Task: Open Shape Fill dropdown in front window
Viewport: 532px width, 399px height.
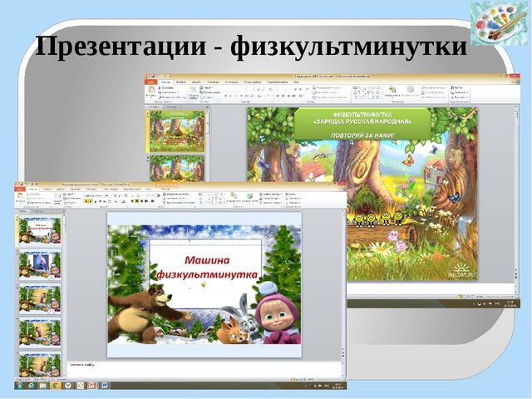Action: [270, 194]
